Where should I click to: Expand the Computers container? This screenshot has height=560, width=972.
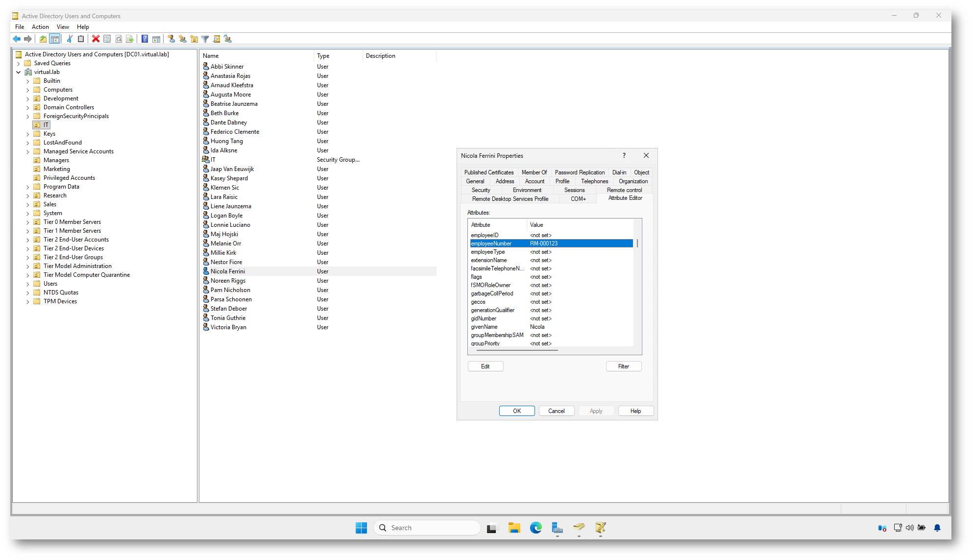28,90
